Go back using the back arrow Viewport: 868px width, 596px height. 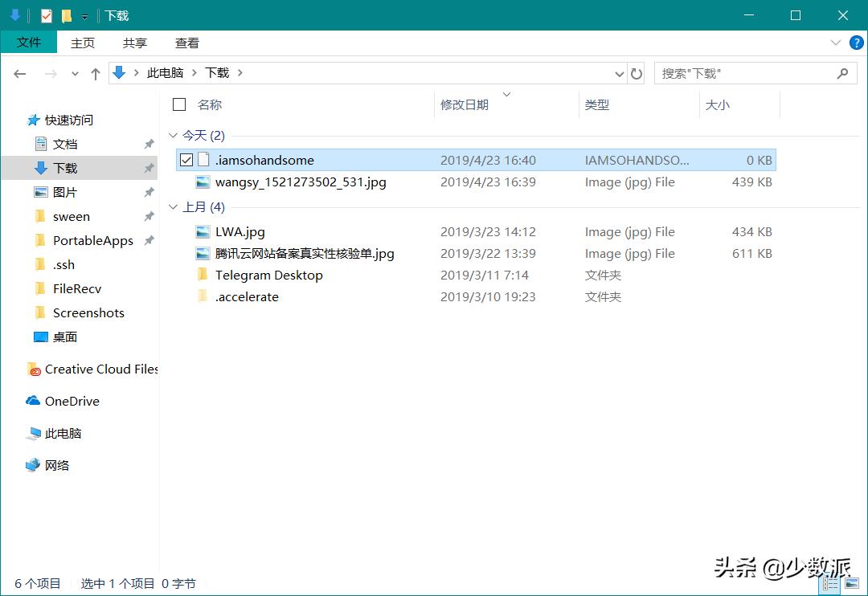coord(19,72)
